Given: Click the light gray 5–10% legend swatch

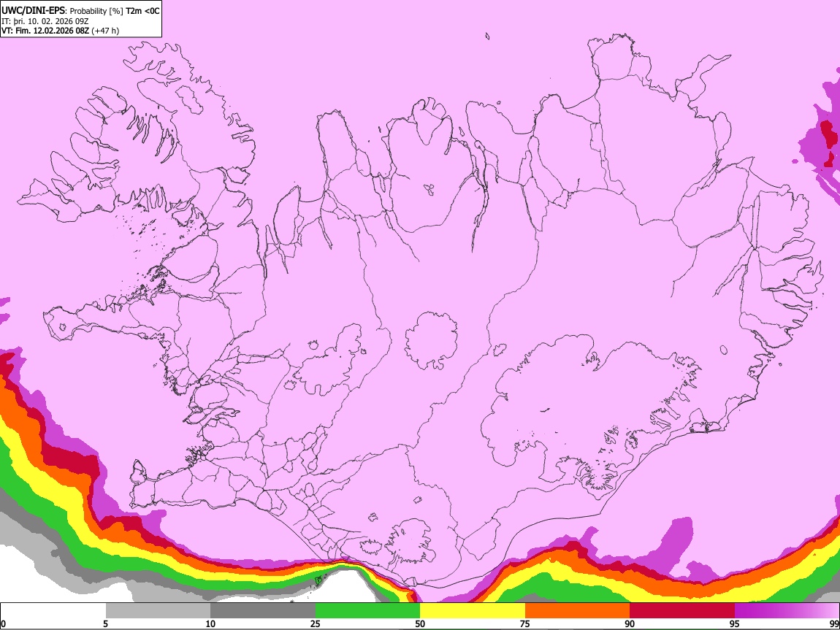Looking at the screenshot, I should point(158,611).
